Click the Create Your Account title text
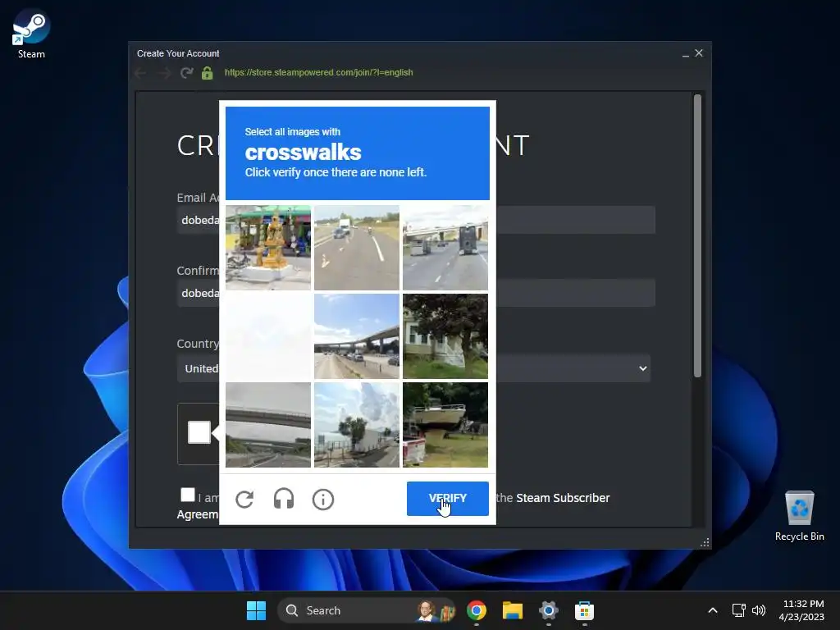840x630 pixels. pyautogui.click(x=178, y=53)
